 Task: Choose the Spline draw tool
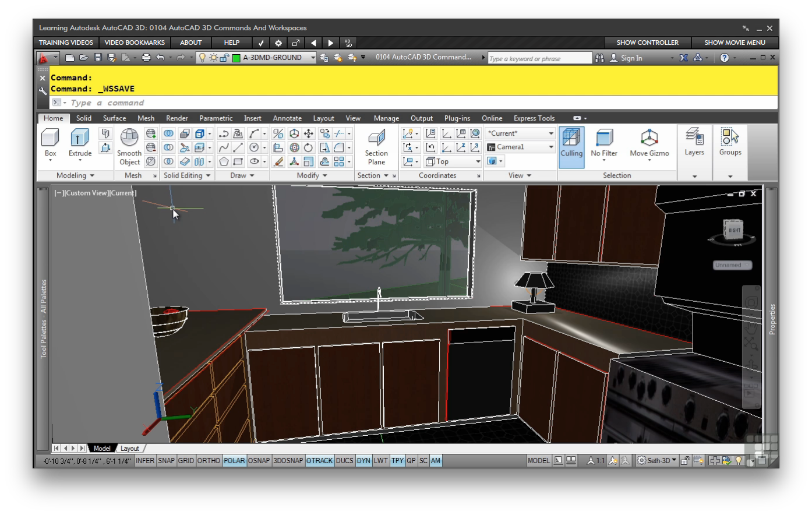coord(224,147)
